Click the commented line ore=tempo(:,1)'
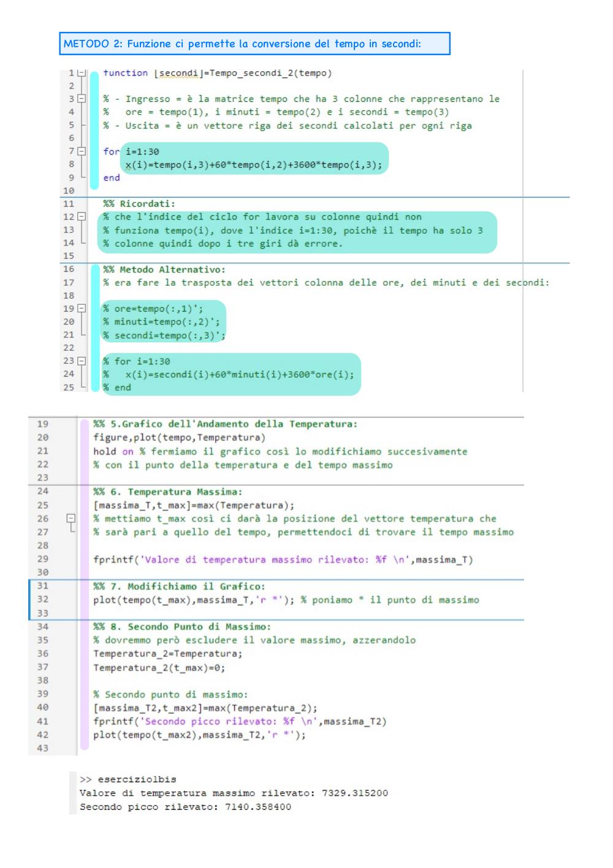Image resolution: width=613 pixels, height=868 pixels. pyautogui.click(x=153, y=309)
